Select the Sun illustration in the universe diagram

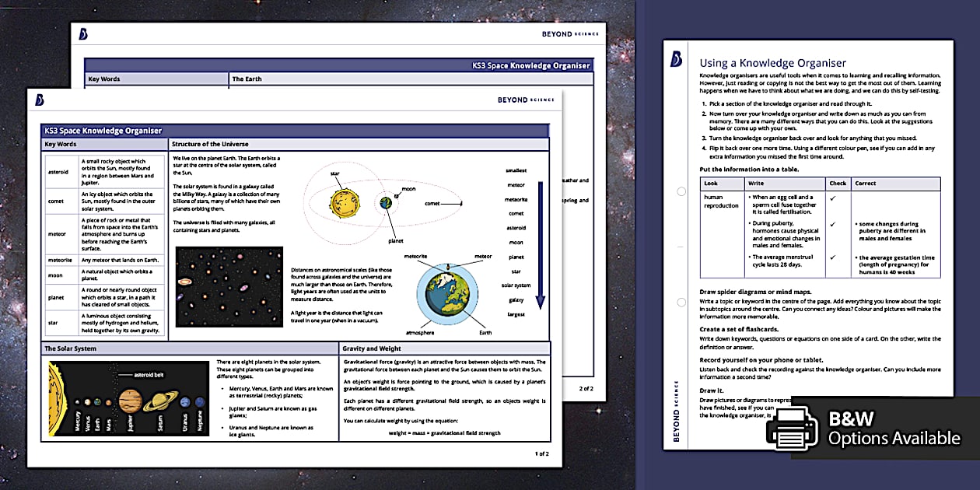click(345, 203)
